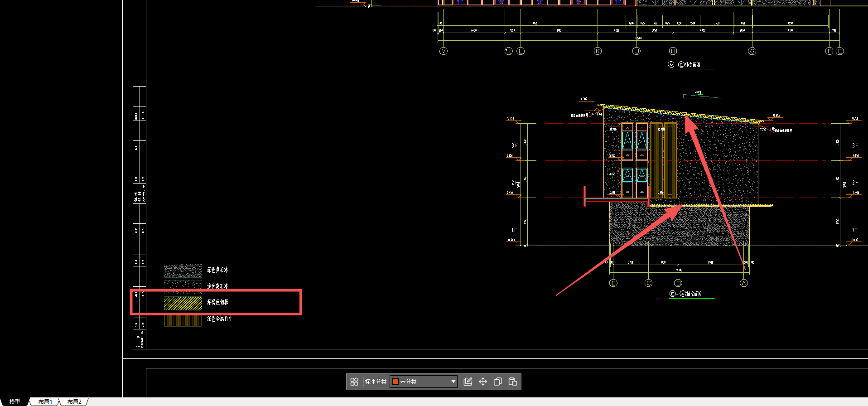Click axis bubble A in lower elevation

tap(744, 283)
